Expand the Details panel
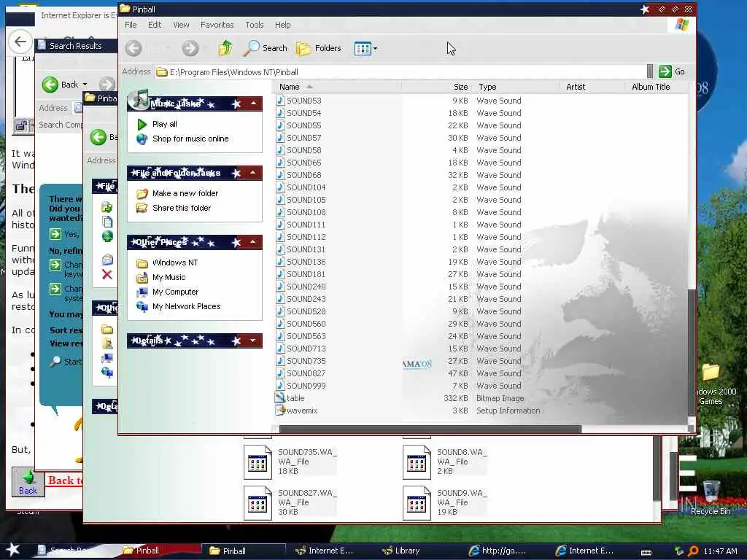The width and height of the screenshot is (747, 560). pos(253,341)
